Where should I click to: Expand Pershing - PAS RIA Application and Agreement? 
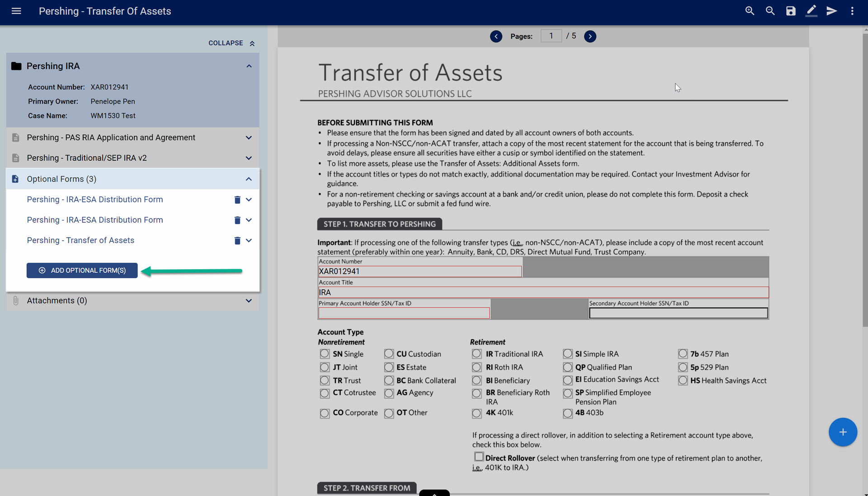click(x=249, y=138)
